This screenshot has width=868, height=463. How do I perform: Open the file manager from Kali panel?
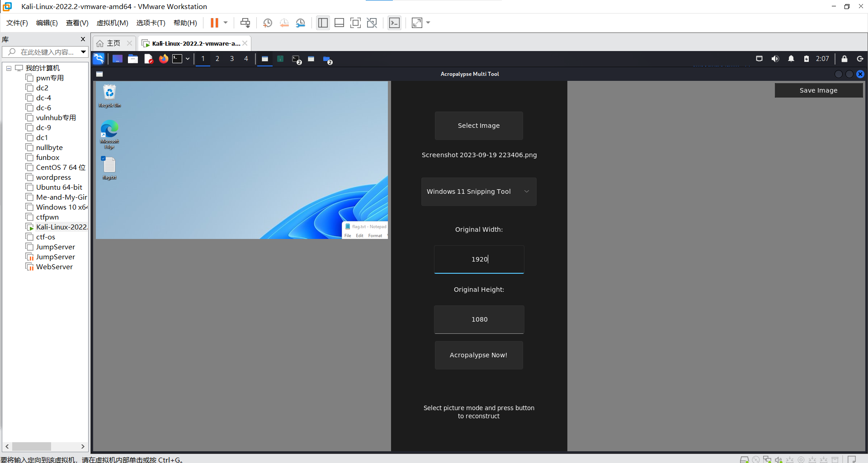[133, 59]
